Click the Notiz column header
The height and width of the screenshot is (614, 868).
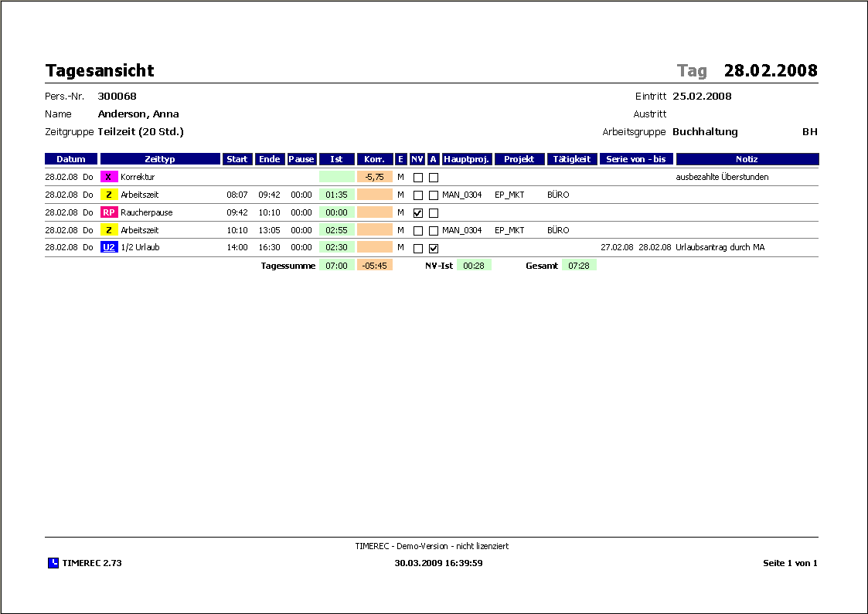tap(747, 159)
